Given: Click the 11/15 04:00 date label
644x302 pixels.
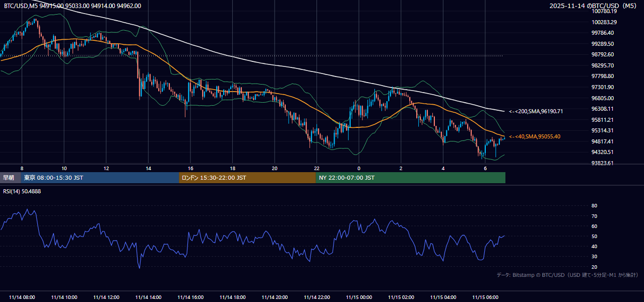Looking at the screenshot, I should 443,297.
